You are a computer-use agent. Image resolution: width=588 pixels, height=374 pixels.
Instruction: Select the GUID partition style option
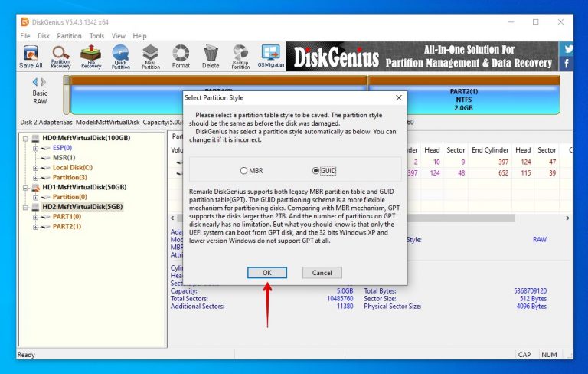[x=316, y=171]
